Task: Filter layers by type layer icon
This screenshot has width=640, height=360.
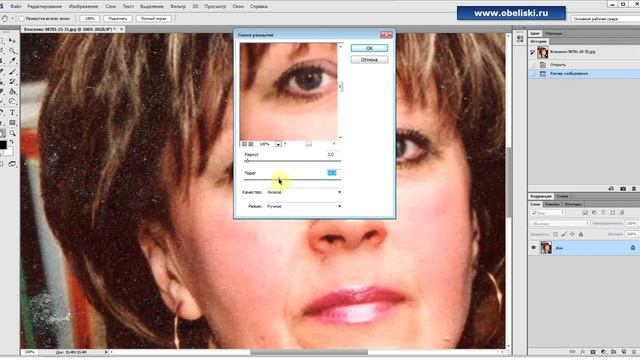Action: 603,213
